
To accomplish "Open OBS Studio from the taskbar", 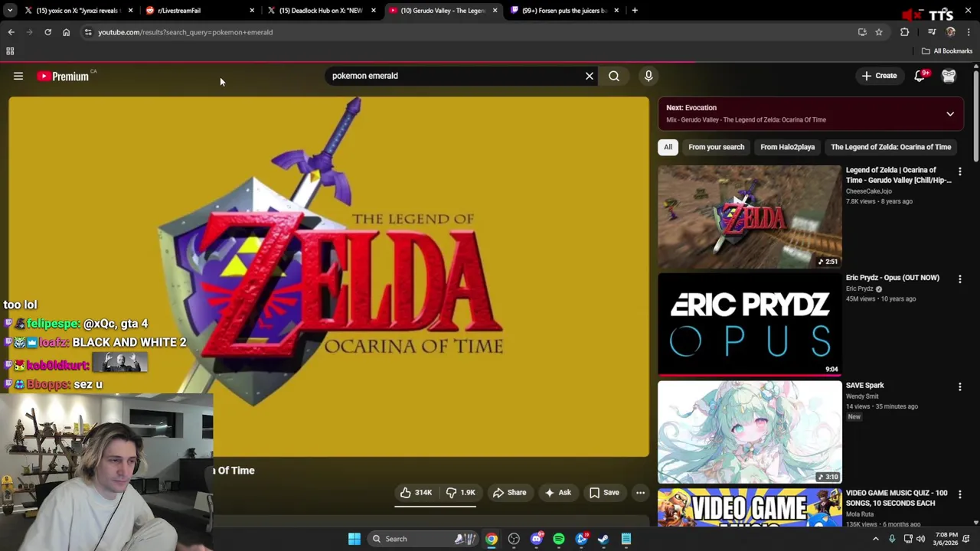I will [x=514, y=539].
